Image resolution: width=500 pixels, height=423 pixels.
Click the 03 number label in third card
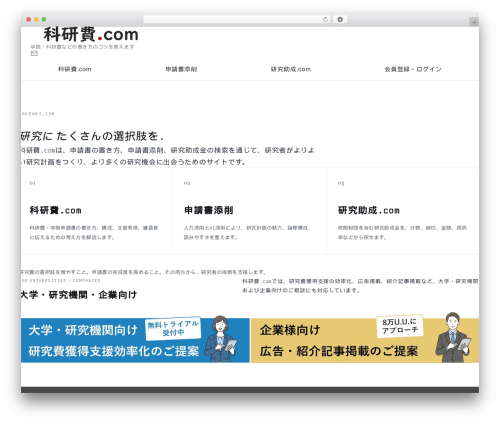(x=341, y=183)
